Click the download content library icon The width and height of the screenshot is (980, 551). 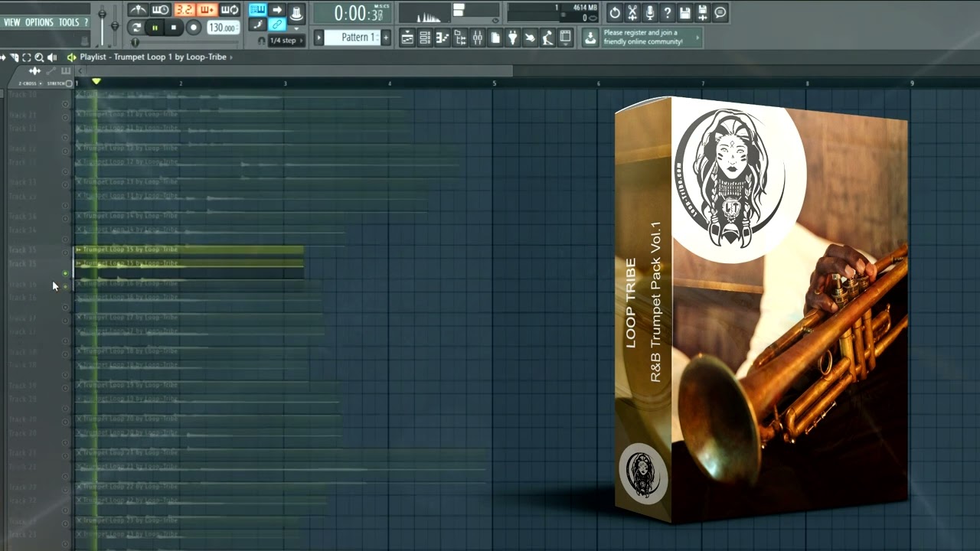(x=590, y=37)
